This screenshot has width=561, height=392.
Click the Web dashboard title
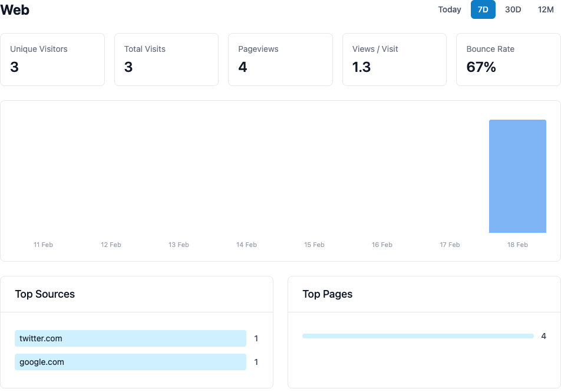pos(15,10)
